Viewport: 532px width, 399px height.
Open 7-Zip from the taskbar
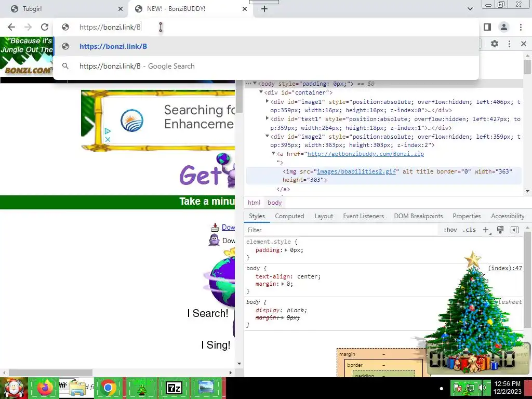[174, 388]
